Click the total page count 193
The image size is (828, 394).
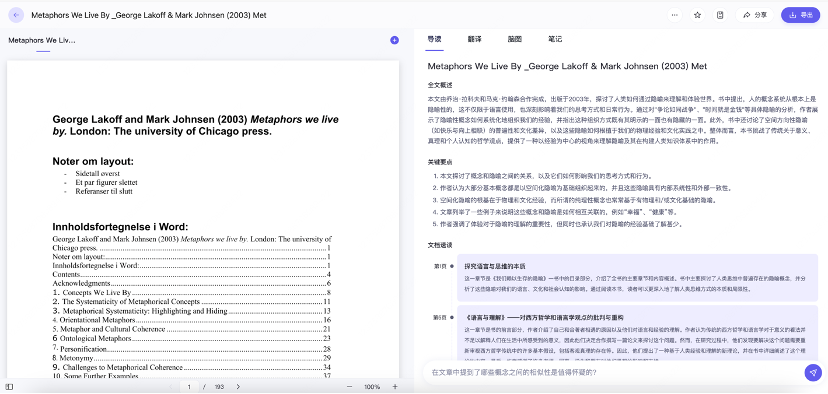(219, 387)
